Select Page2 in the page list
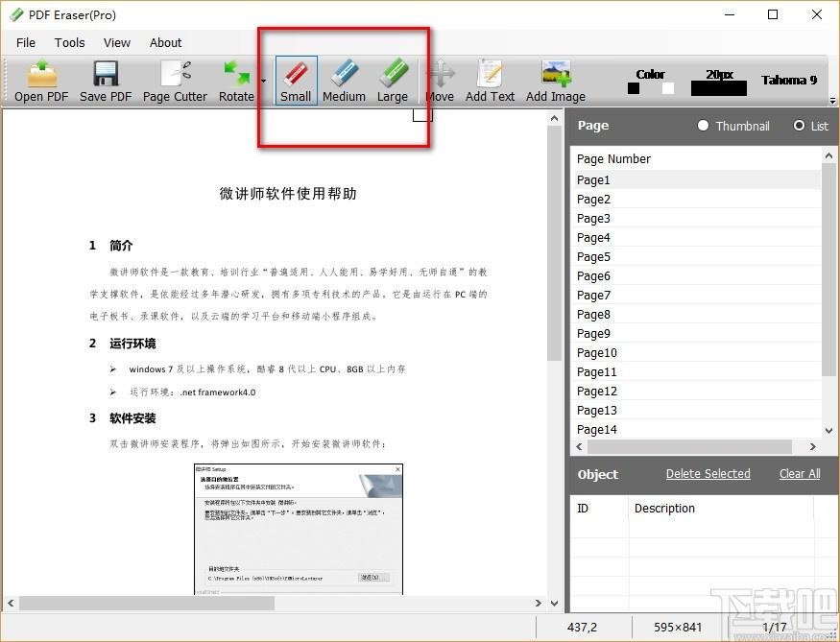The width and height of the screenshot is (840, 642). click(698, 200)
